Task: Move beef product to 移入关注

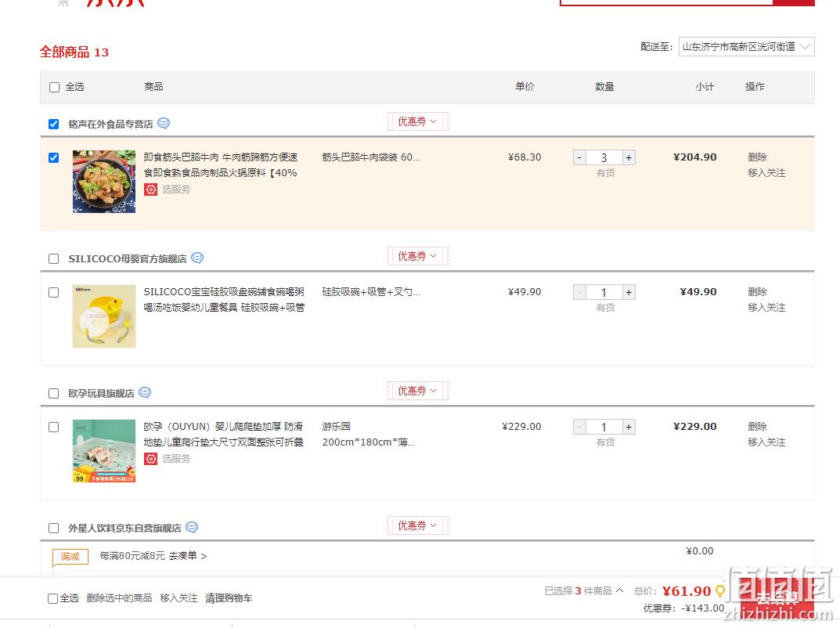Action: pos(766,172)
